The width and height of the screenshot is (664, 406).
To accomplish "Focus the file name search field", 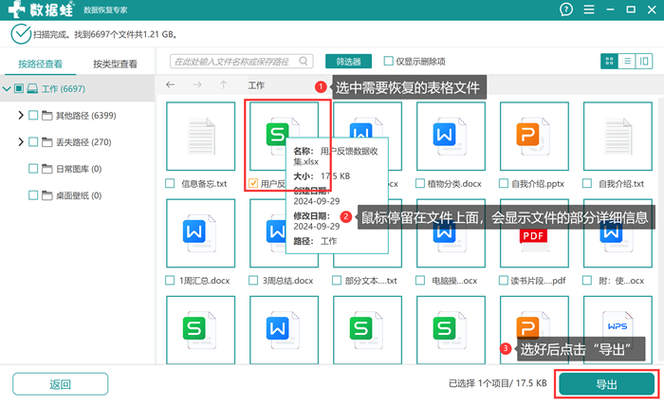I will (x=241, y=61).
